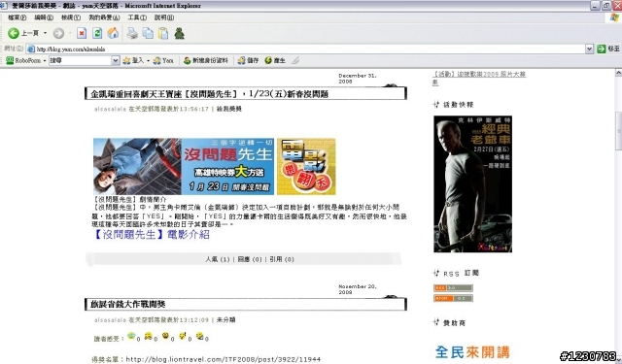The image size is (622, 364).
Task: Open the 說明(H) Help menu
Action: point(164,17)
